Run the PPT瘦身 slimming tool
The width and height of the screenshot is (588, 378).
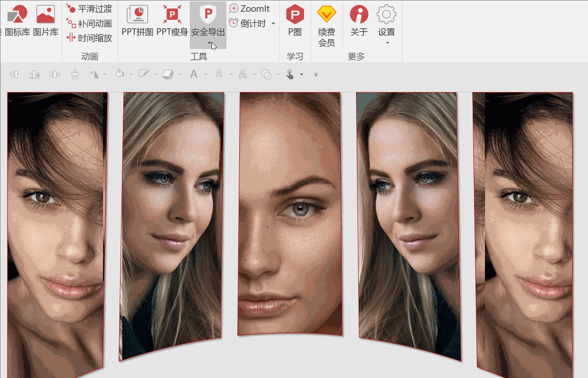pyautogui.click(x=172, y=21)
